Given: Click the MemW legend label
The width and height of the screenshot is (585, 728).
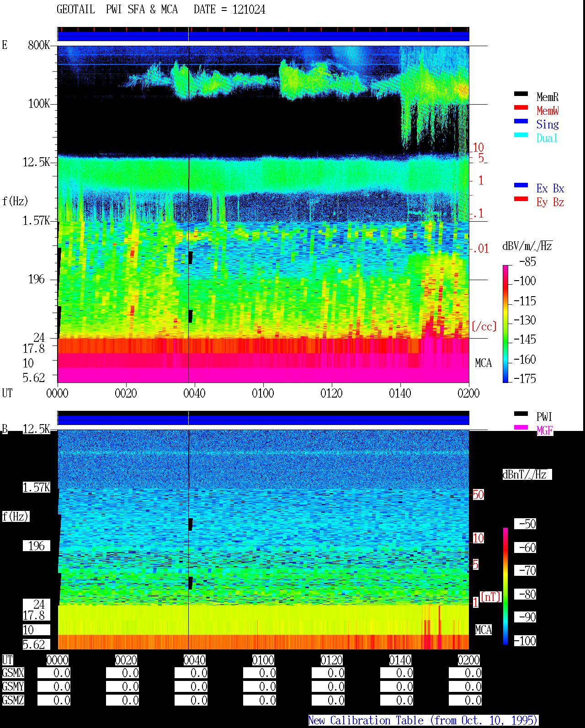Looking at the screenshot, I should point(548,111).
